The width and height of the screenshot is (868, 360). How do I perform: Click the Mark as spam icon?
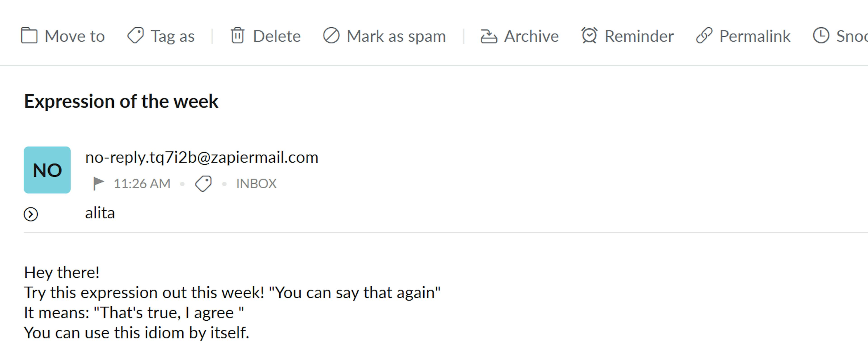[331, 36]
